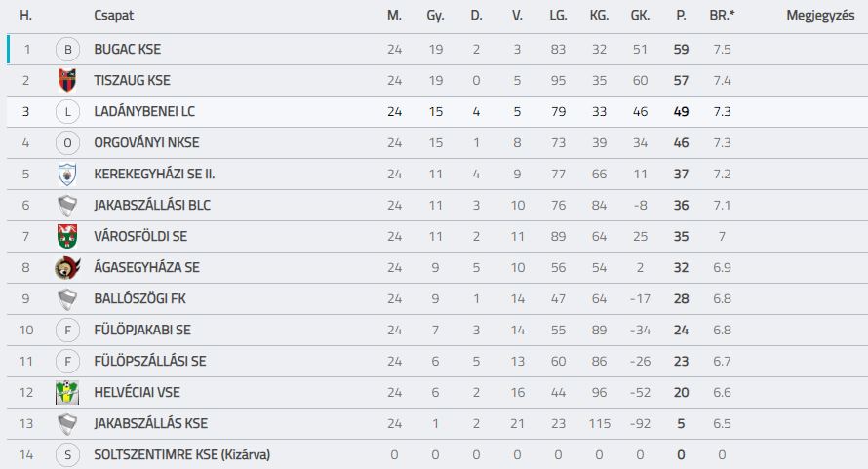Click the Városföldi SE green crest

click(x=67, y=236)
